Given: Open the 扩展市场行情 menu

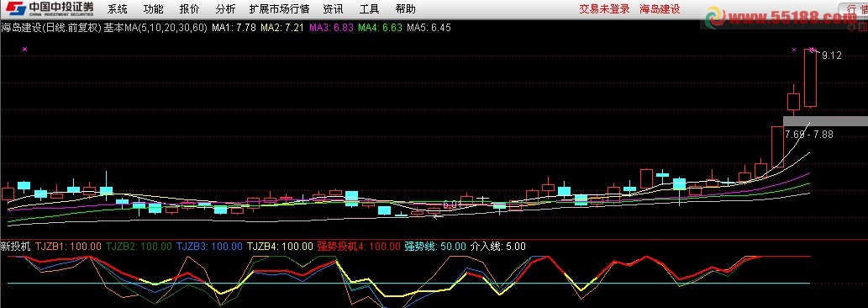Looking at the screenshot, I should point(280,9).
